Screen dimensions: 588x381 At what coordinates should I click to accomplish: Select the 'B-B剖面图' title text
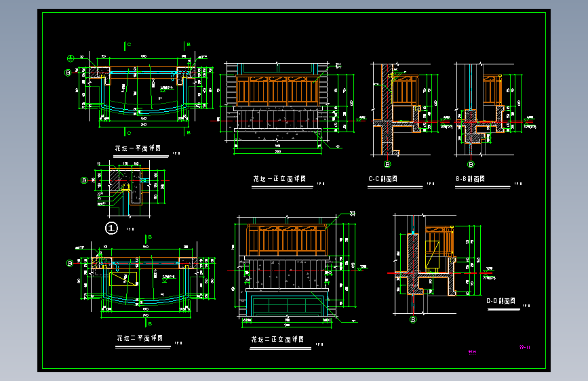(470, 179)
